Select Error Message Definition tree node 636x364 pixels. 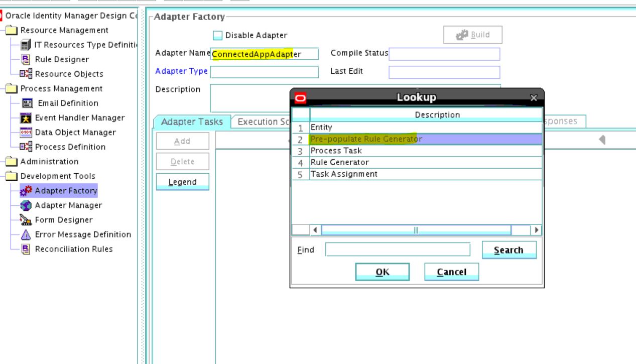point(83,234)
